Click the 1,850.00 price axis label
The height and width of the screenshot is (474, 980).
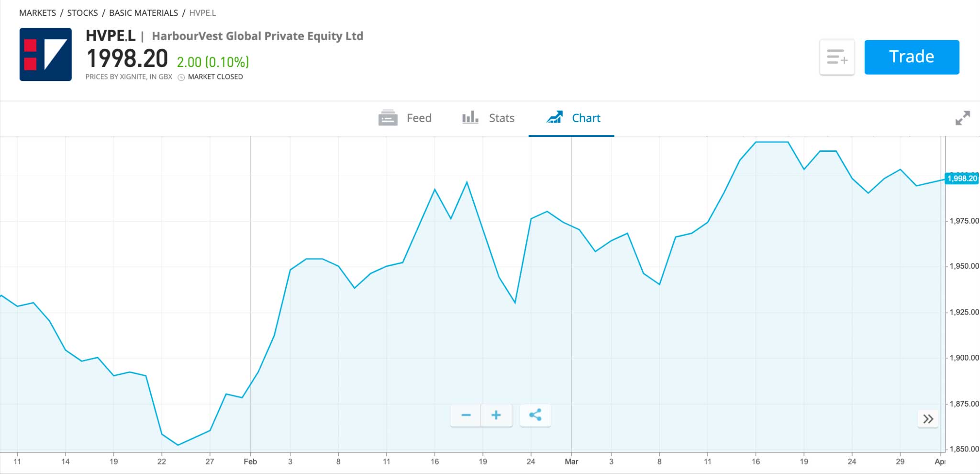tap(964, 449)
